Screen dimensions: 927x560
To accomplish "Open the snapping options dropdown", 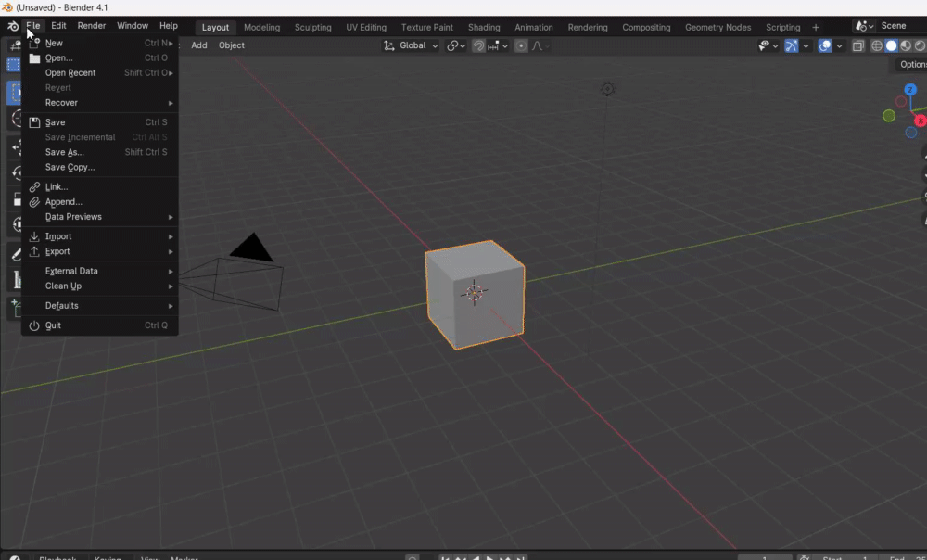I will point(498,45).
